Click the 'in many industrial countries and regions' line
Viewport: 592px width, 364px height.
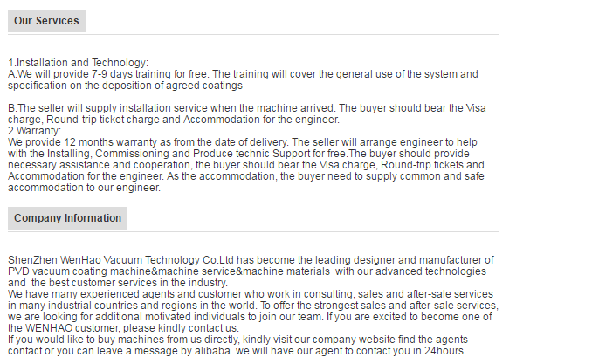(x=253, y=306)
